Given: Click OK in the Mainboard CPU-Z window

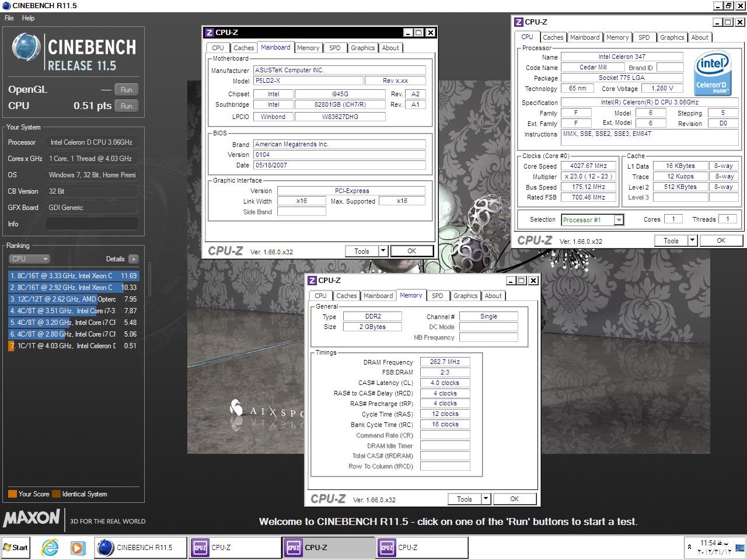Looking at the screenshot, I should coord(412,251).
